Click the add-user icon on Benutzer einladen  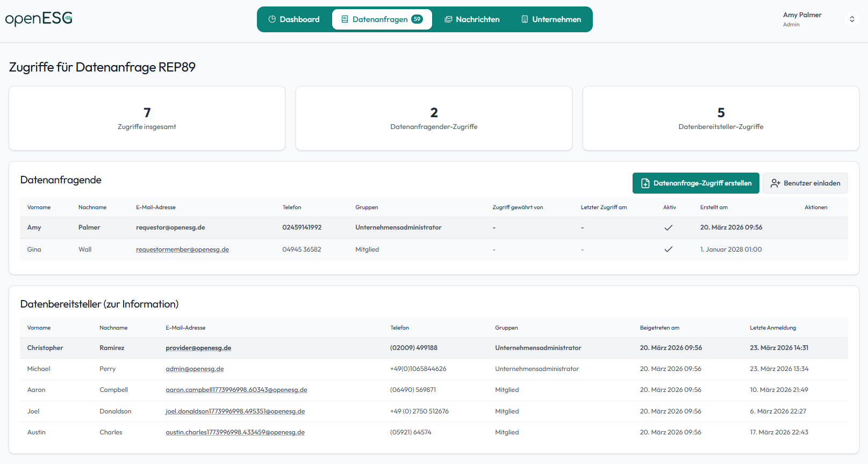[775, 183]
